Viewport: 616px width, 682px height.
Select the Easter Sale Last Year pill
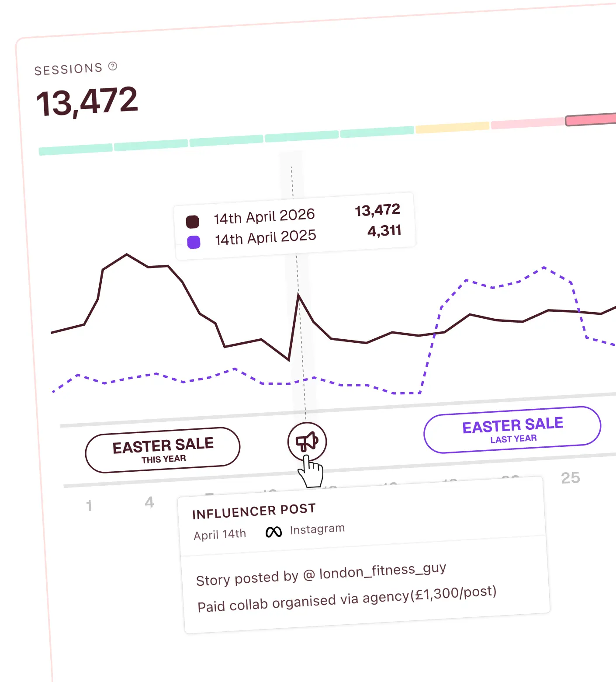512,430
